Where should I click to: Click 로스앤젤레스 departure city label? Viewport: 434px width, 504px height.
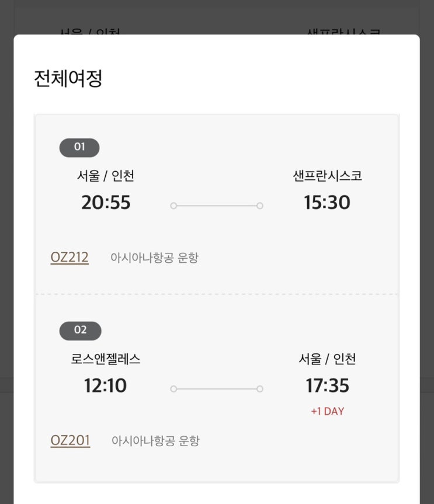point(106,359)
